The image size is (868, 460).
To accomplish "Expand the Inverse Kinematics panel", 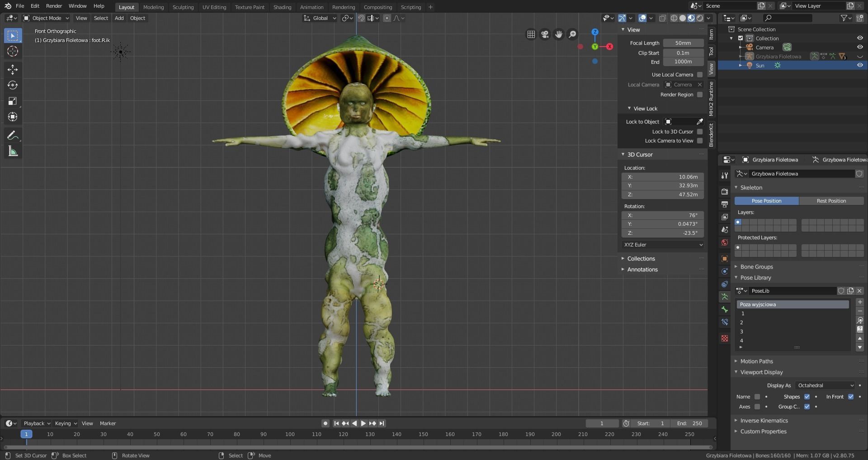I will coord(764,421).
